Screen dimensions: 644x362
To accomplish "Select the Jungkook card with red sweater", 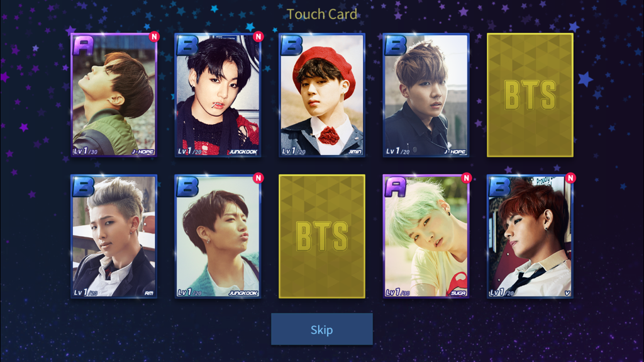I will 218,95.
